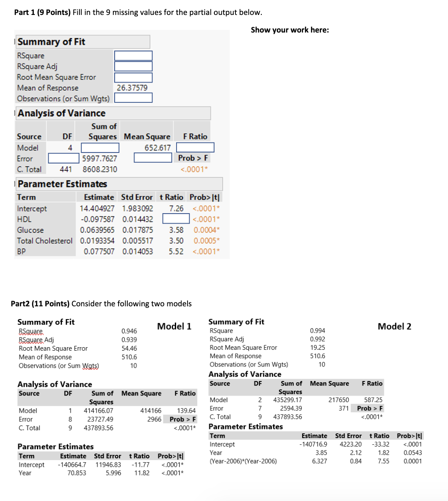Select the Glucose term label
The height and width of the screenshot is (501, 448).
(x=30, y=230)
